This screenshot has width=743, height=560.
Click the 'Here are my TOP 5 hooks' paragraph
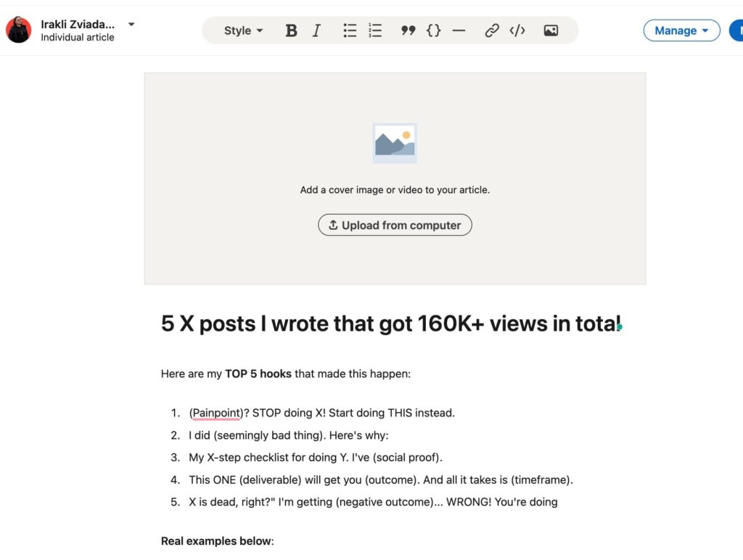pos(286,374)
